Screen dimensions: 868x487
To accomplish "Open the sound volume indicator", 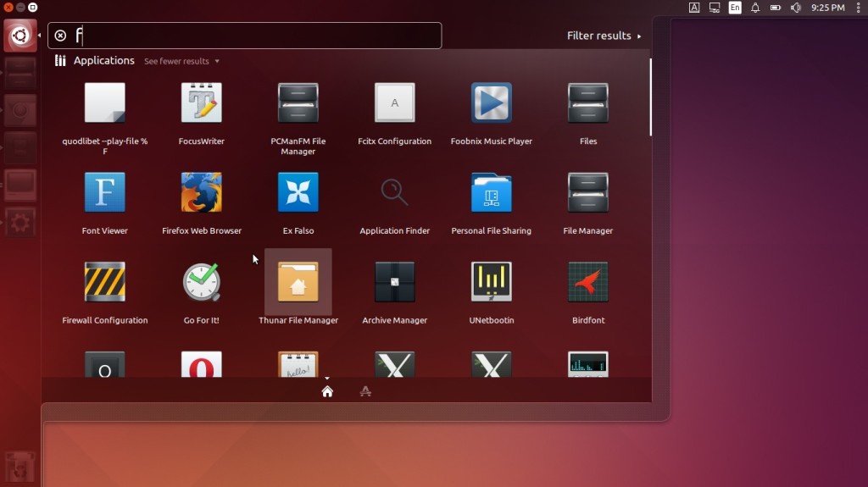I will pyautogui.click(x=796, y=8).
